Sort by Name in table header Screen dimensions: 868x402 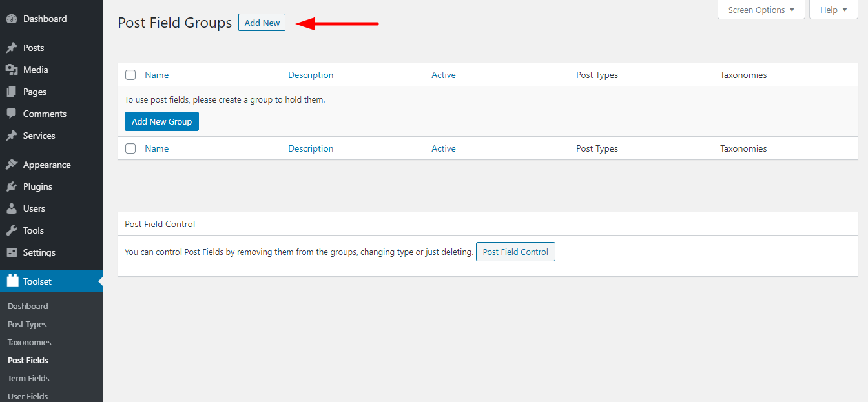(157, 75)
